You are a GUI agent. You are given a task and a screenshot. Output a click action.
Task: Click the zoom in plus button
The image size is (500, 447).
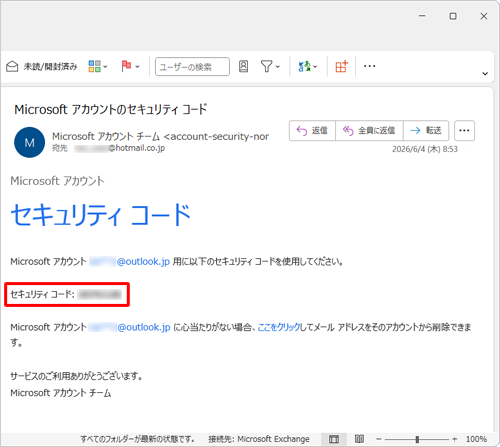tap(455, 439)
